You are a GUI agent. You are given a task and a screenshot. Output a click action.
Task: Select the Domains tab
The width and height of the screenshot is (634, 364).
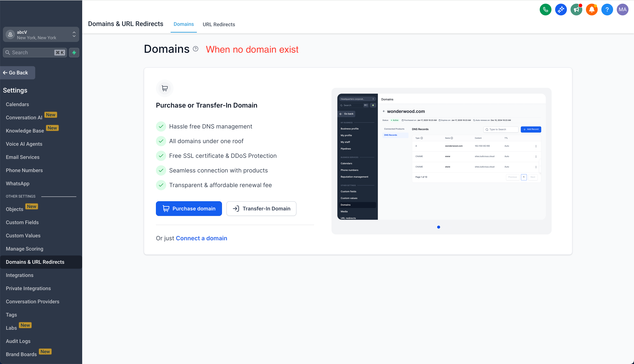tap(184, 24)
